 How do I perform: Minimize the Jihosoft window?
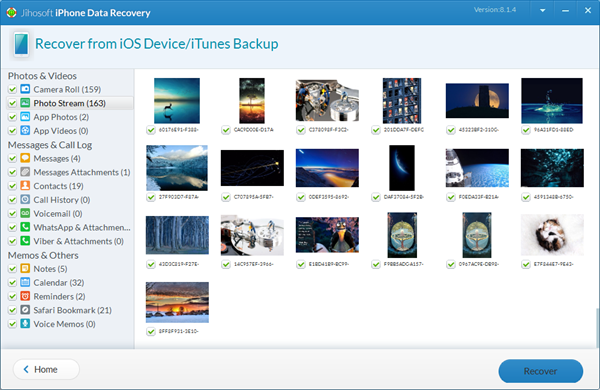(x=565, y=11)
